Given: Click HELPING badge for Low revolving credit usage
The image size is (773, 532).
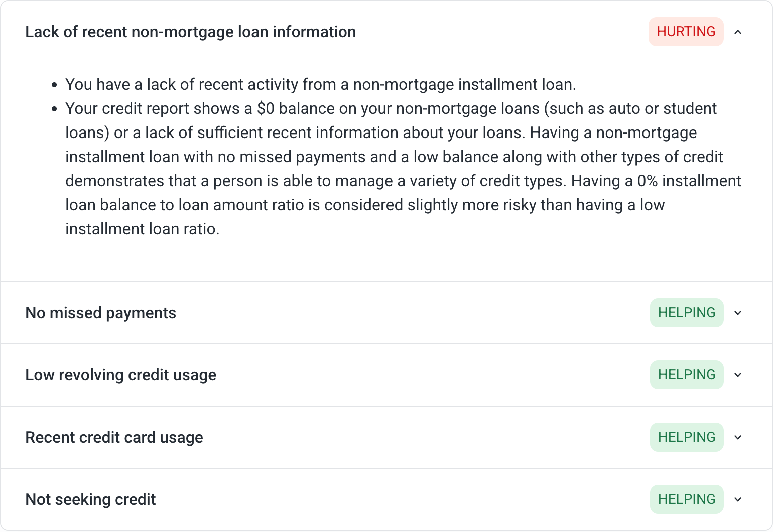Looking at the screenshot, I should (x=686, y=375).
